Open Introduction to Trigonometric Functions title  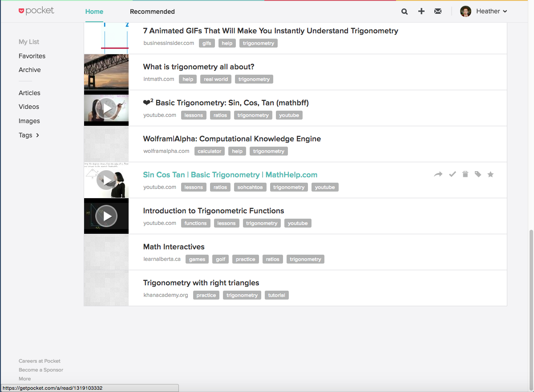click(x=214, y=211)
